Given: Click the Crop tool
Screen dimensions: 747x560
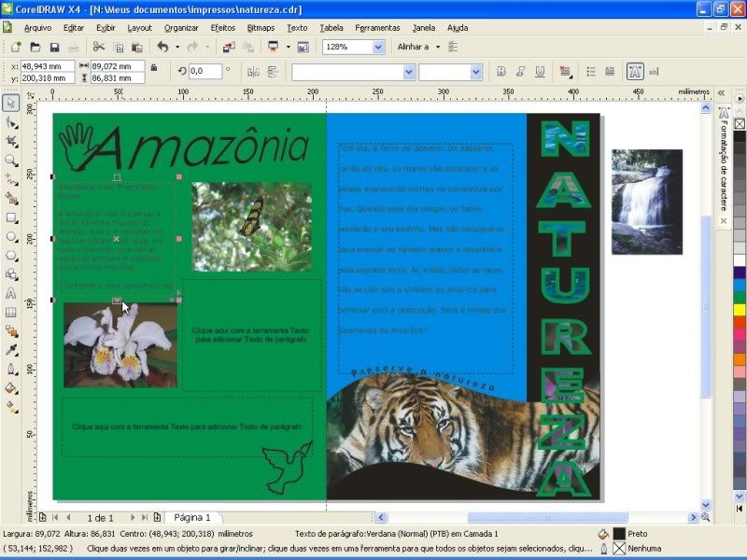Looking at the screenshot, I should coord(11,141).
